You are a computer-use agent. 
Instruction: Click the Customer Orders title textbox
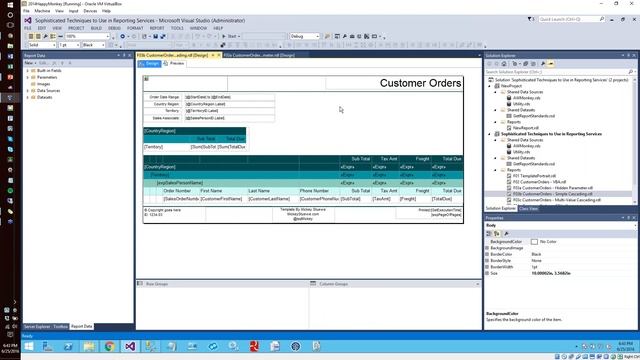point(394,83)
